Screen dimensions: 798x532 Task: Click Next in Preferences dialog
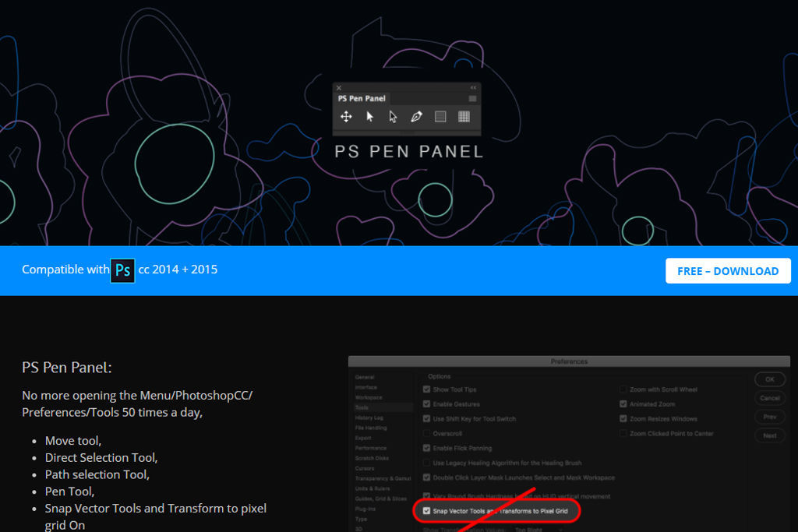(x=769, y=436)
